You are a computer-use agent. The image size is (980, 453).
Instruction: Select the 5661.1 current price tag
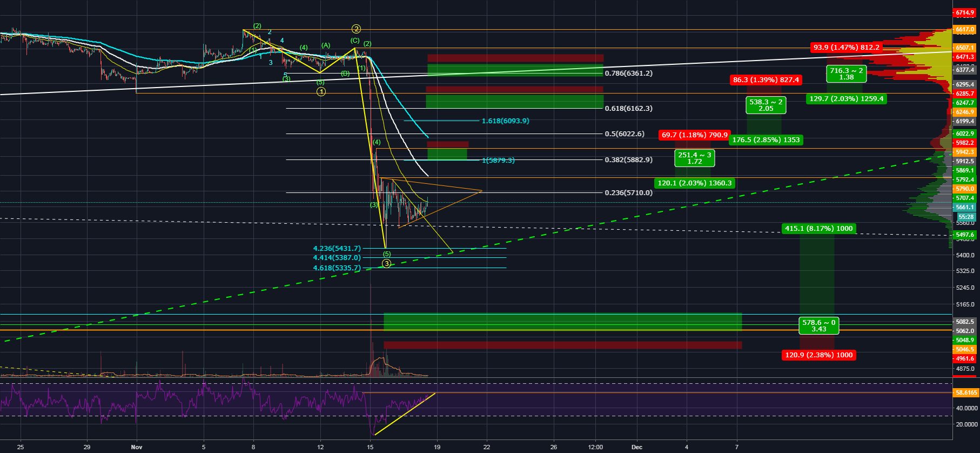pyautogui.click(x=965, y=207)
